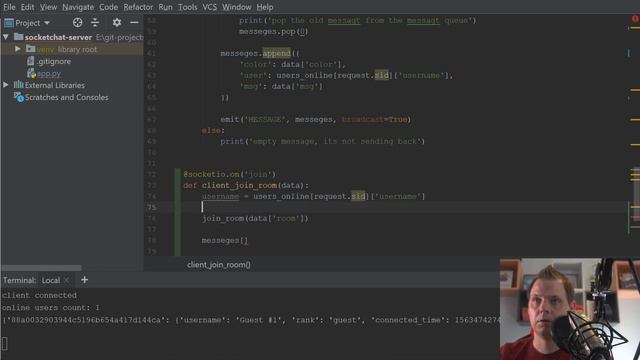Select External Libraries in the tree
Viewport: 640px width, 360px height.
(x=55, y=85)
